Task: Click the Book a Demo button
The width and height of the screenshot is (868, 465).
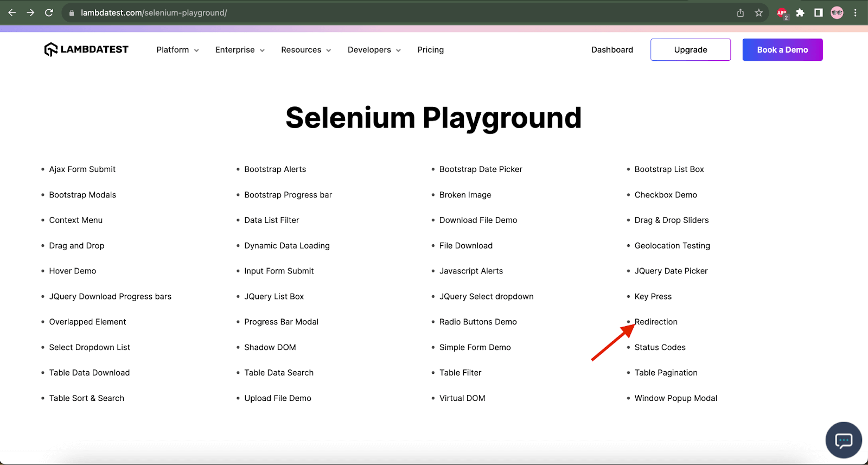Action: 782,50
